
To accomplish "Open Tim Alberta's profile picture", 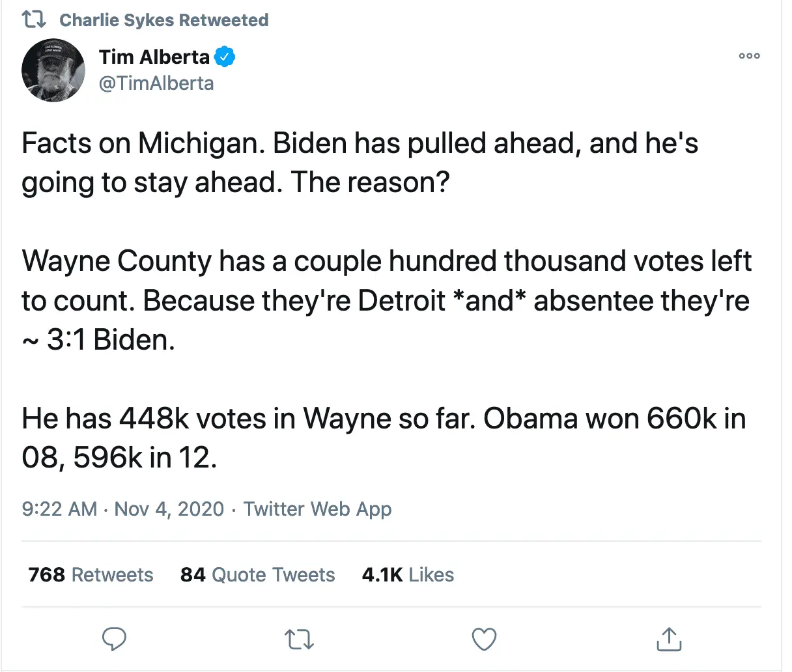I will [53, 70].
